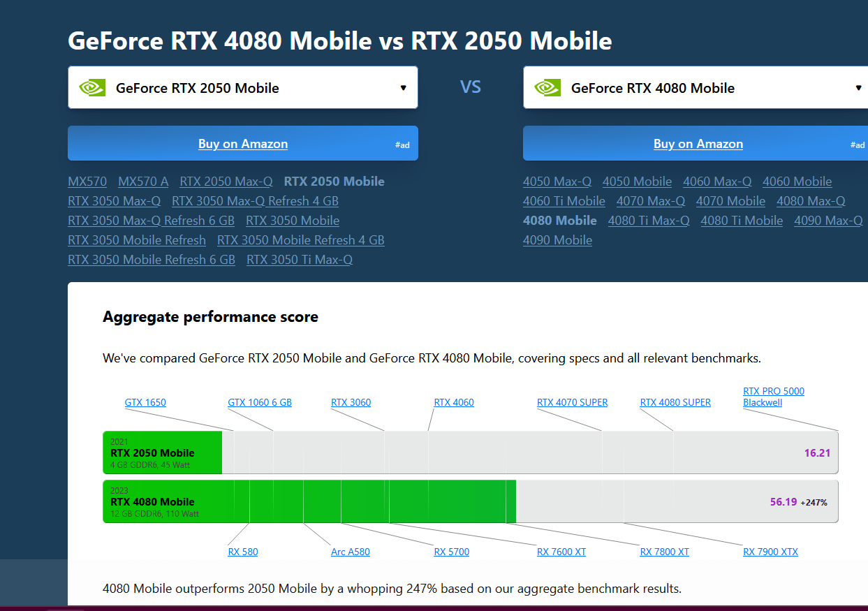The width and height of the screenshot is (868, 611).
Task: Select RTX 4070 SUPER chart label
Action: tap(572, 403)
